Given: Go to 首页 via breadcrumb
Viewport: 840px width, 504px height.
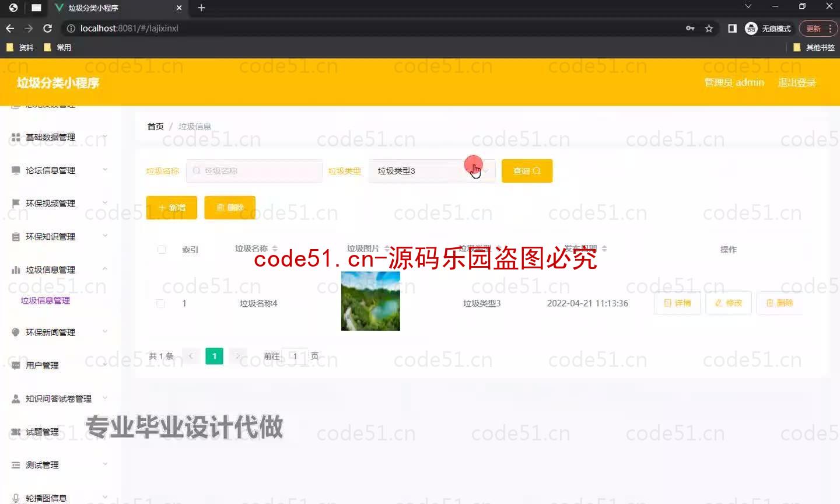Looking at the screenshot, I should tap(156, 127).
